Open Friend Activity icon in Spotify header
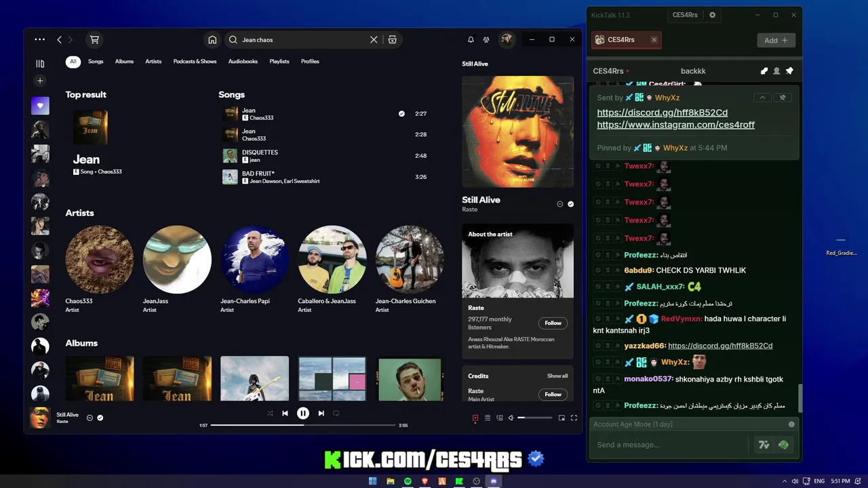The image size is (868, 488). coord(486,40)
